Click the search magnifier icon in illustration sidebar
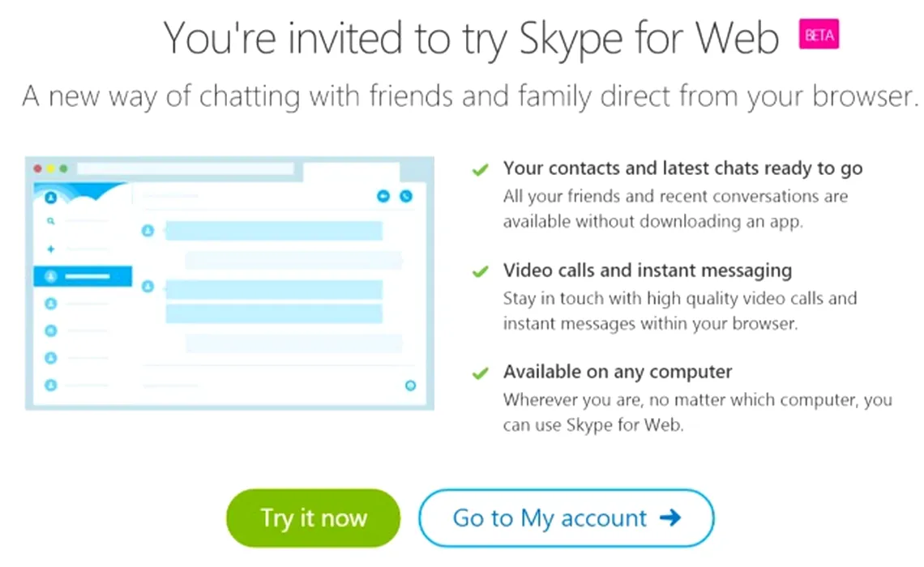Image resolution: width=924 pixels, height=567 pixels. [x=51, y=221]
